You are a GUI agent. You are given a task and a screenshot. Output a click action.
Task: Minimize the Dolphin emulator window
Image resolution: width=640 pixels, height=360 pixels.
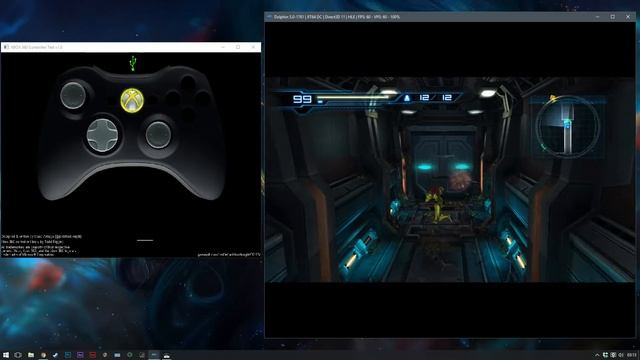pyautogui.click(x=598, y=17)
